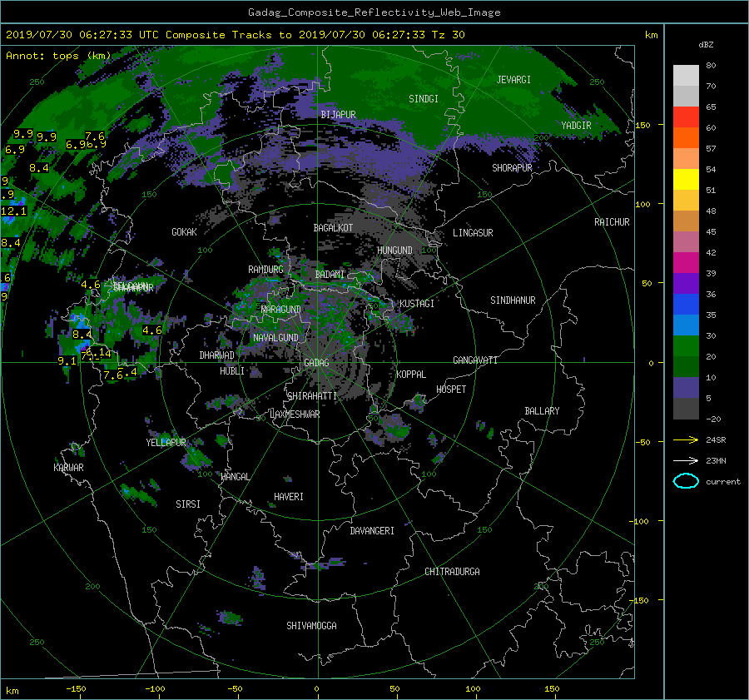Select the CHITRADURGA city label
The width and height of the screenshot is (749, 700).
452,572
